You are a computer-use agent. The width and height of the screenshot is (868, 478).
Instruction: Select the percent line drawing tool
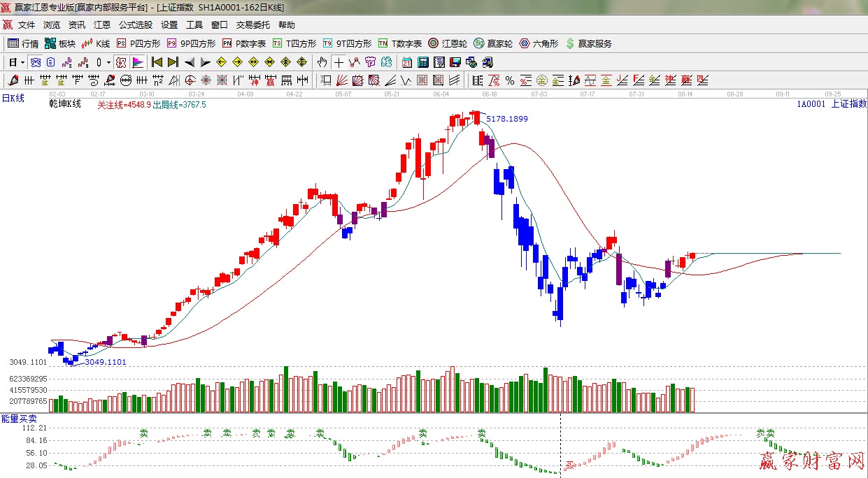[x=510, y=80]
